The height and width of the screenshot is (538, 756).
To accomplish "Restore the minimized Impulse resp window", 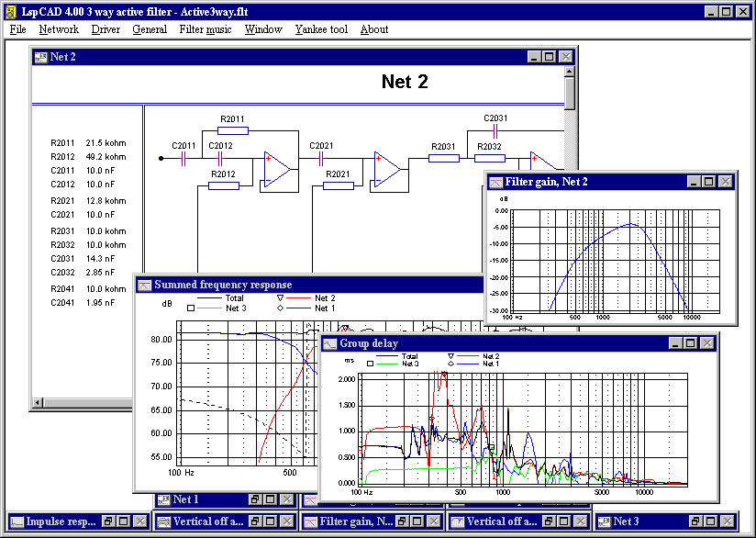I will (108, 521).
